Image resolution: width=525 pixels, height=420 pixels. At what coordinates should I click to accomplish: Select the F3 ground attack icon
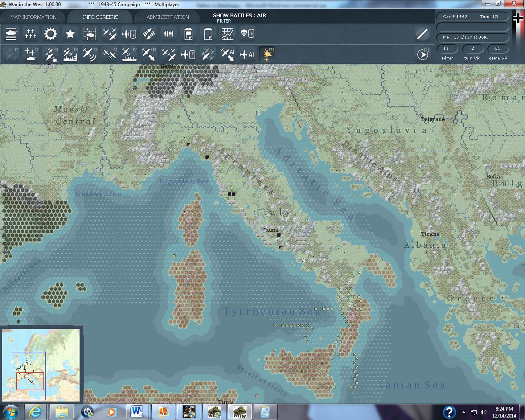click(x=50, y=54)
